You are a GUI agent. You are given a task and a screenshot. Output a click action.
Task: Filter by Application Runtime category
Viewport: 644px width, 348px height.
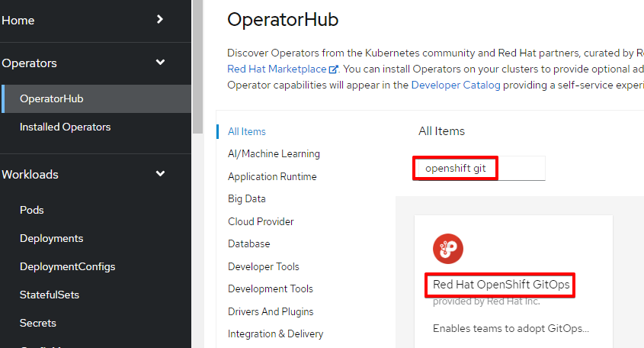[x=272, y=176]
